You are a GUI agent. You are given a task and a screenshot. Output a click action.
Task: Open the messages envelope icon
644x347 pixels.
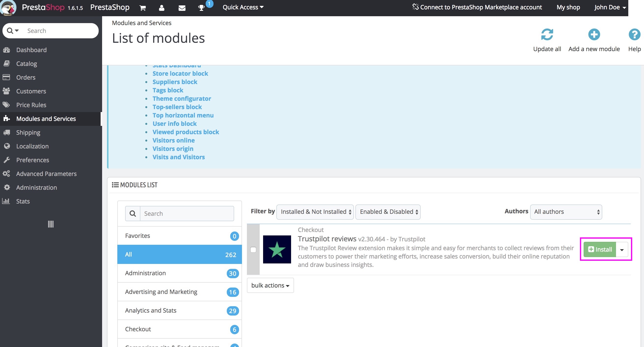(182, 8)
